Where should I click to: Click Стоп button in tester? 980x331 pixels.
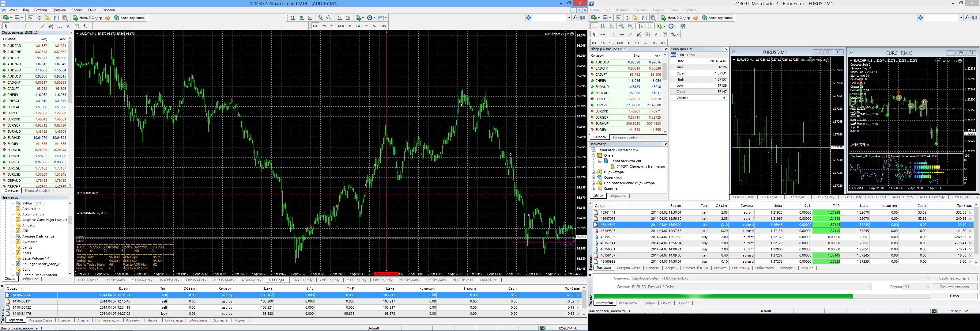point(954,296)
